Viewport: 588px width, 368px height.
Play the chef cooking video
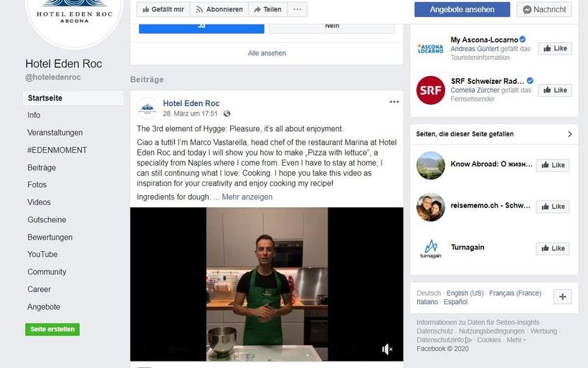[267, 284]
